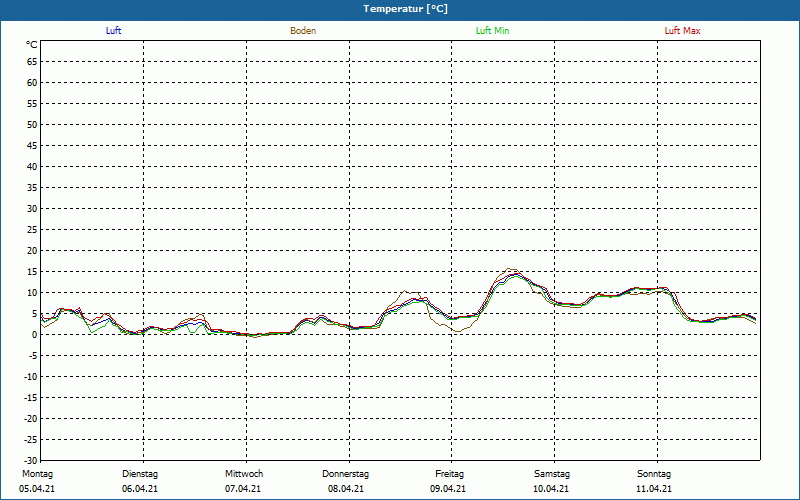Click the 65 y-axis value
Image resolution: width=800 pixels, height=500 pixels.
point(32,62)
